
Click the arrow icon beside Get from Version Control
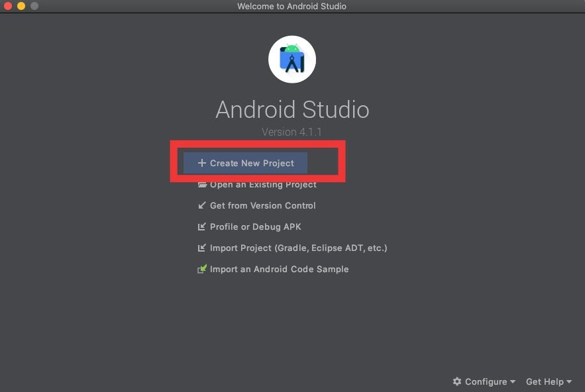(x=202, y=205)
